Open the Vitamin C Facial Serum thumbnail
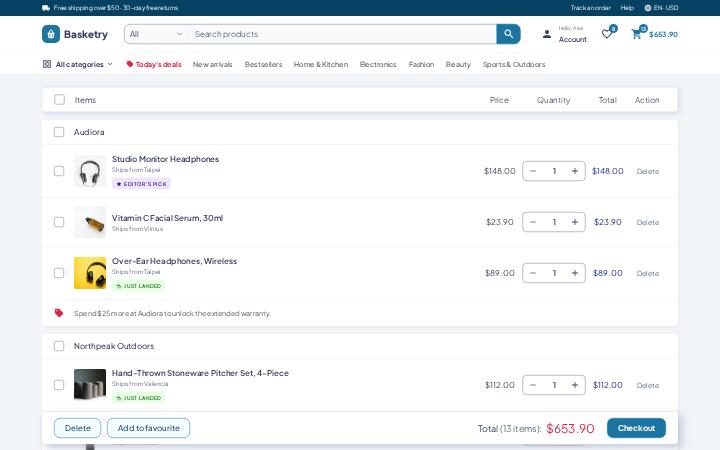The image size is (720, 450). coord(90,222)
